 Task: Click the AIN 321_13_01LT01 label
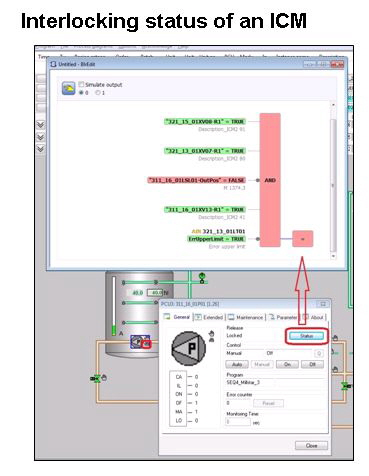[x=218, y=231]
